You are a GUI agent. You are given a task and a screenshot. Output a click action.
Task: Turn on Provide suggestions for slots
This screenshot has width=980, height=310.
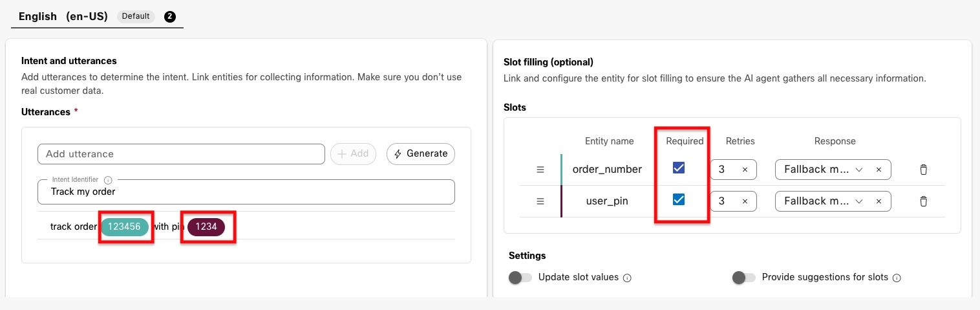pos(743,278)
